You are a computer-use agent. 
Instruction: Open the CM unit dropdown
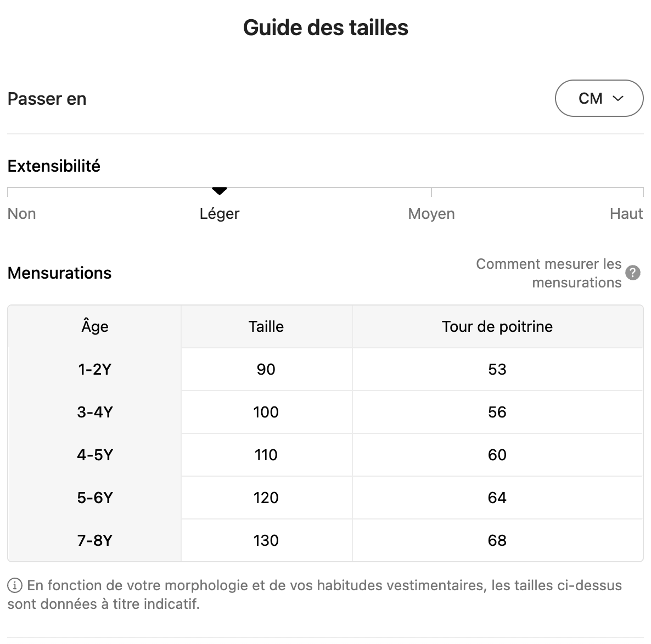tap(599, 99)
